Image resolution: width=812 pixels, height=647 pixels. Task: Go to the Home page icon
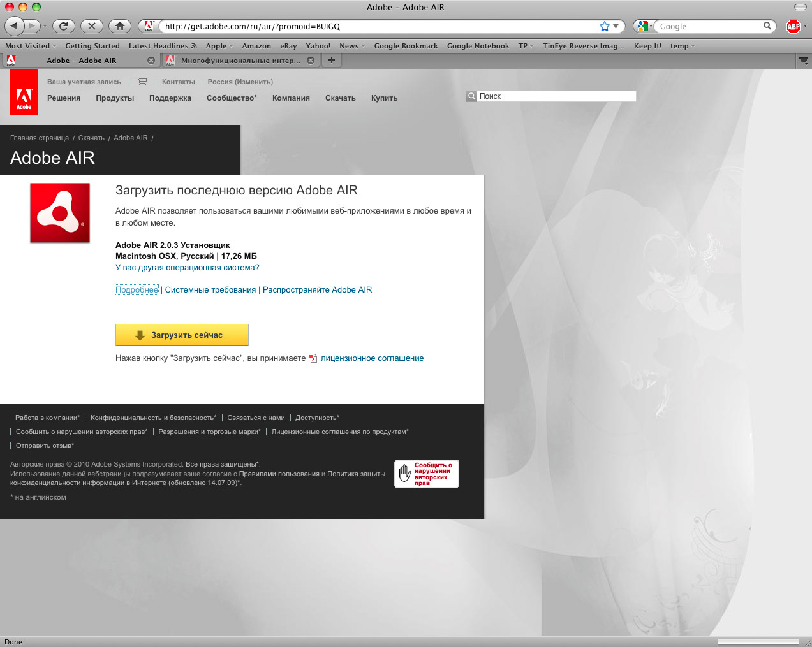[120, 26]
